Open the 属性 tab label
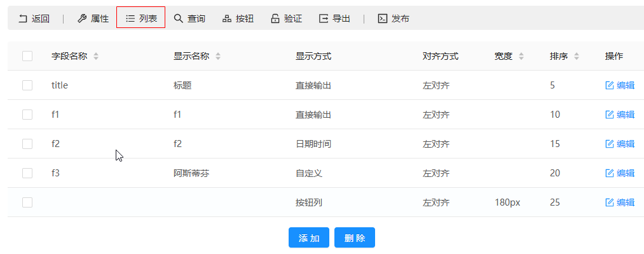644x254 pixels. pos(100,18)
